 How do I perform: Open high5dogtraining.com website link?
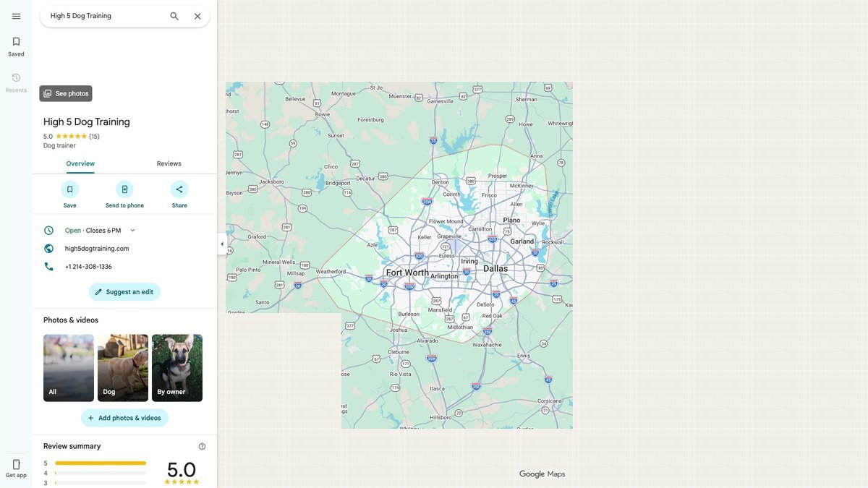tap(97, 249)
